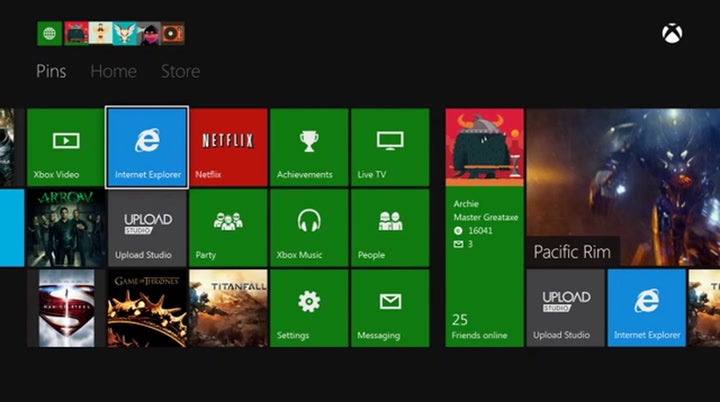
Task: Switch to the Store tab
Action: 180,71
